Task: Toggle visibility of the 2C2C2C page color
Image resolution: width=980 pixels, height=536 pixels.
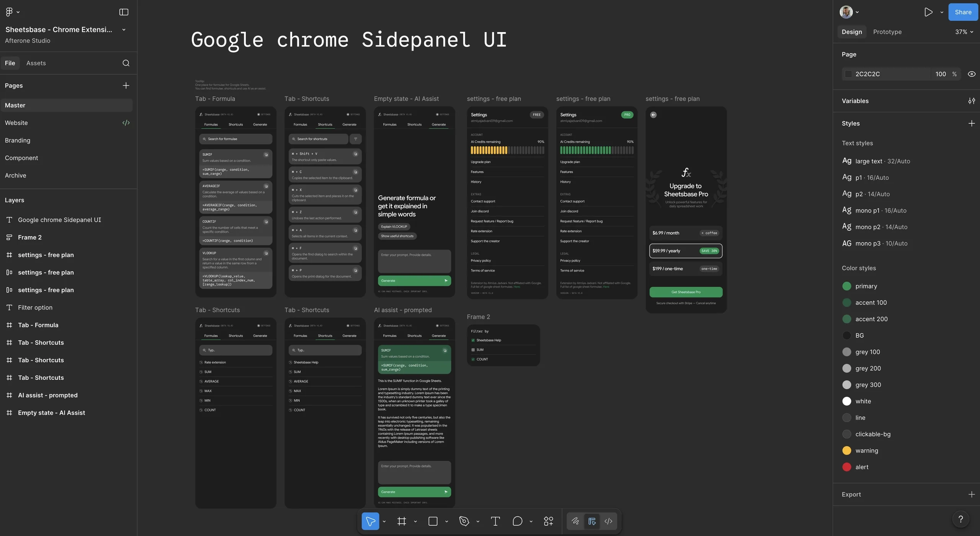Action: pos(972,74)
